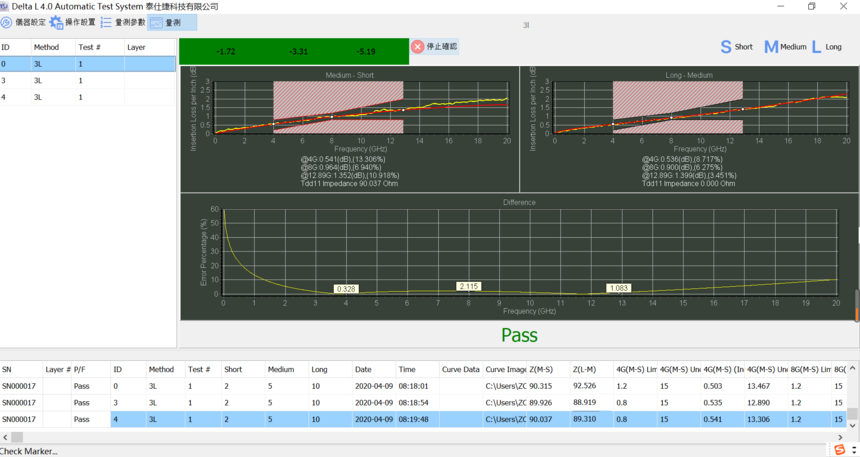This screenshot has width=860, height=457.
Task: Click the horizontal scrollbar thumb
Action: click(x=17, y=437)
